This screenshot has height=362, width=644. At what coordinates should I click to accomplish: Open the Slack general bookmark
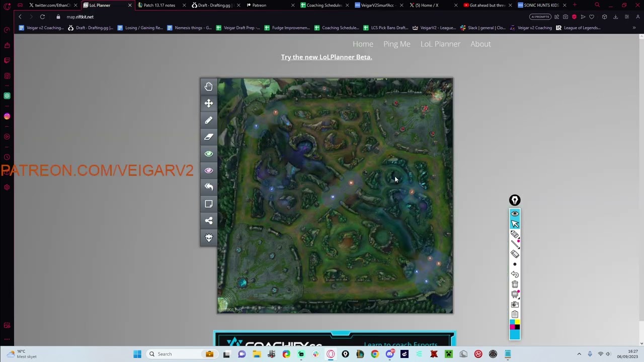(x=482, y=28)
